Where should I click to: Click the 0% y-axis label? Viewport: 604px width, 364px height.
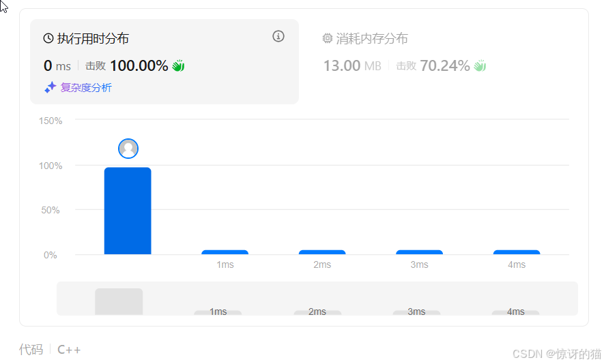tap(51, 255)
